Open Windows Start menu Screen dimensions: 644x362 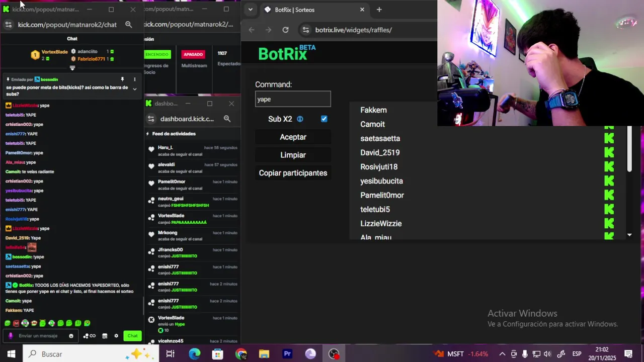pos(11,354)
